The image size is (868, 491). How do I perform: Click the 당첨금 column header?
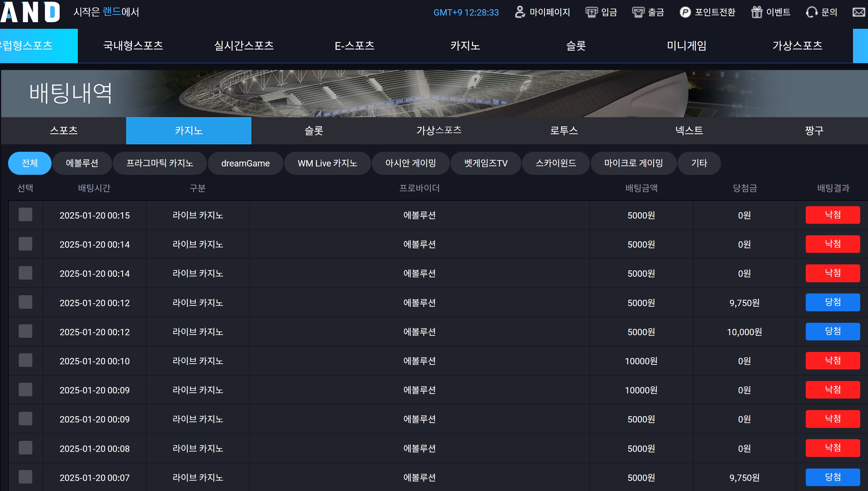coord(745,188)
